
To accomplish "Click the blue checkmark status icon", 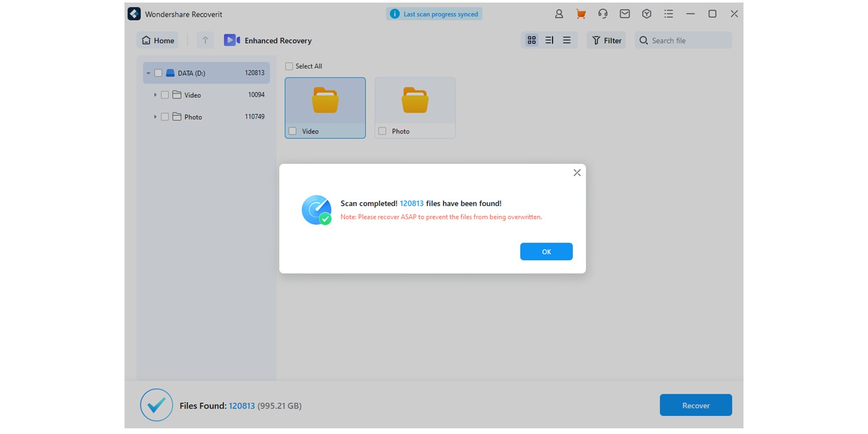I will click(x=157, y=405).
